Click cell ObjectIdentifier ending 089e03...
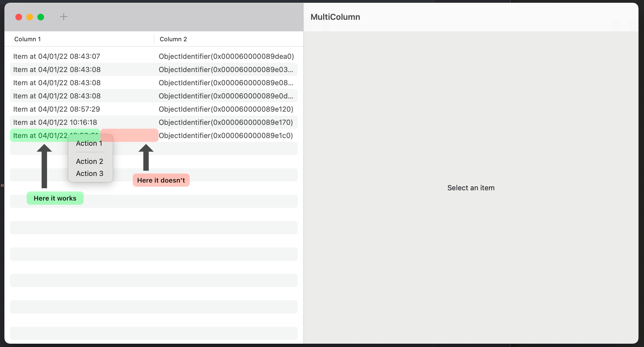 click(x=226, y=70)
